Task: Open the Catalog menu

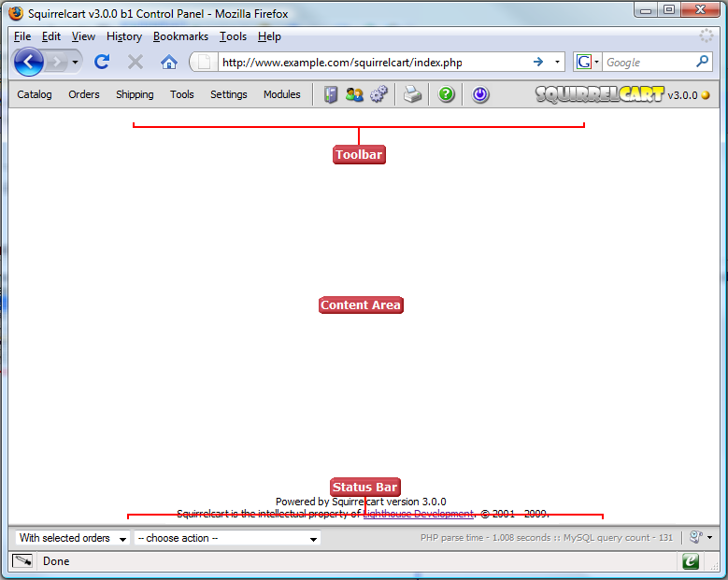Action: [35, 94]
